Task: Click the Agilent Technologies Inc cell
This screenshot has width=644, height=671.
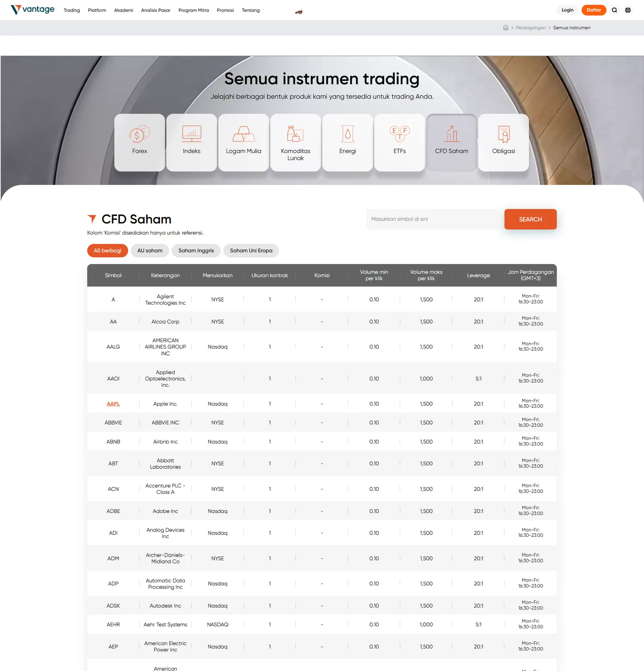Action: (x=165, y=299)
